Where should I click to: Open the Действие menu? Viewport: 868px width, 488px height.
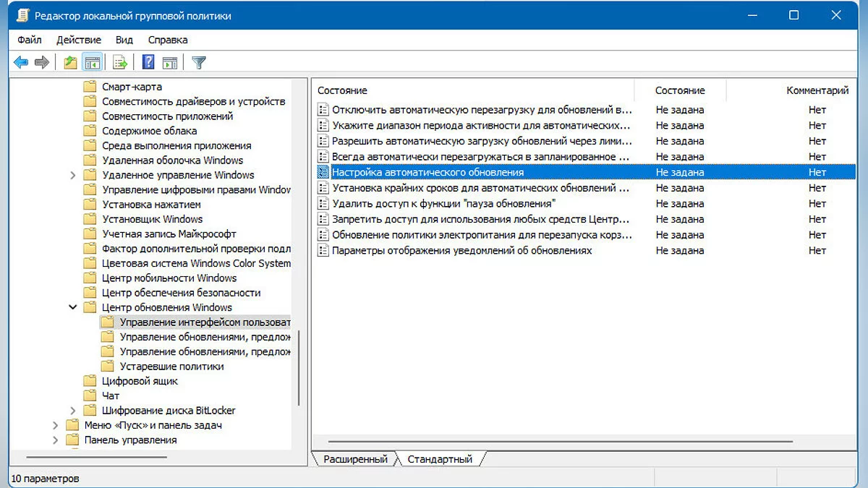(79, 40)
